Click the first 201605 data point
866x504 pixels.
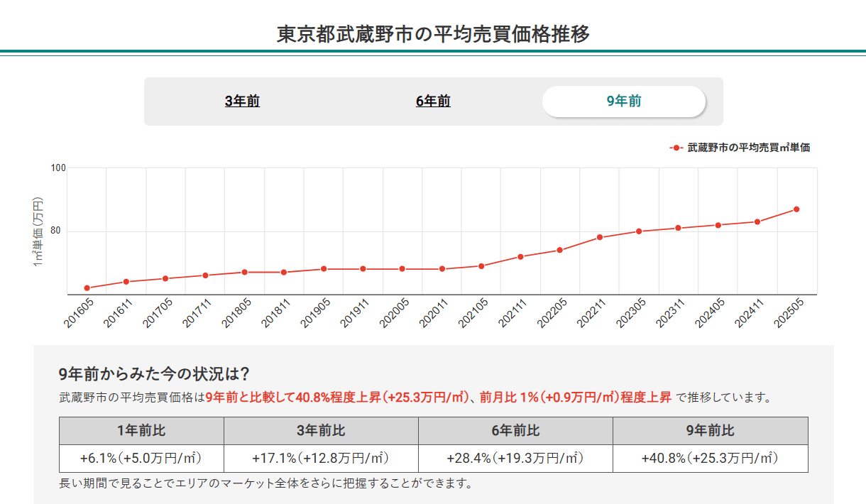[86, 287]
